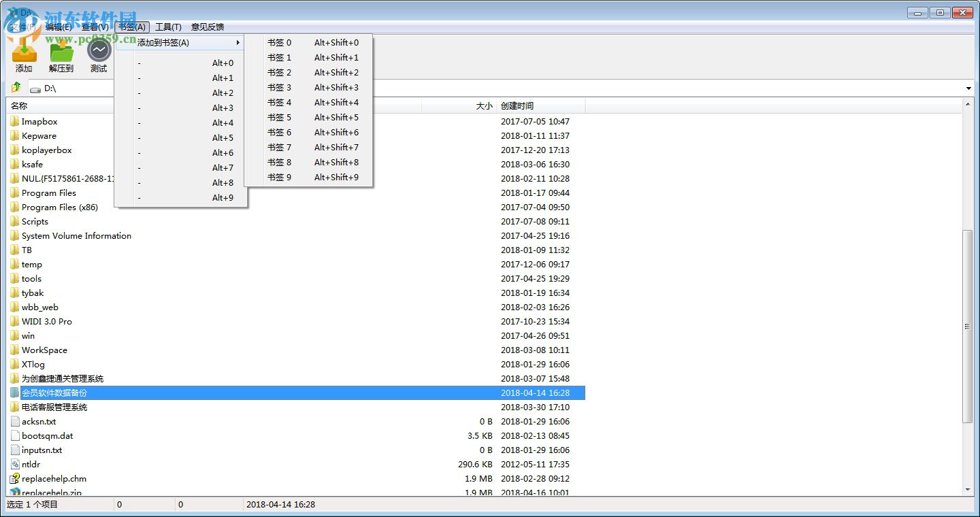Click the ntldr system file icon
The width and height of the screenshot is (980, 517).
coord(15,464)
